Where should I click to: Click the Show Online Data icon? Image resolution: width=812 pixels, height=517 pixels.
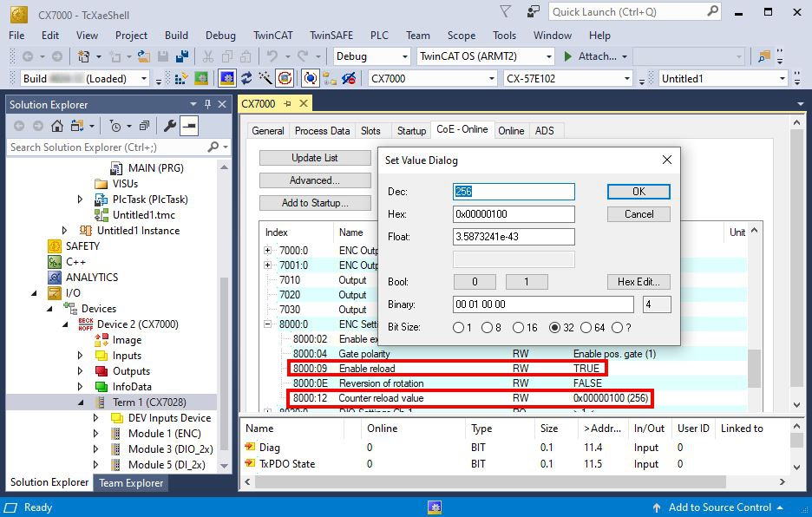point(311,79)
